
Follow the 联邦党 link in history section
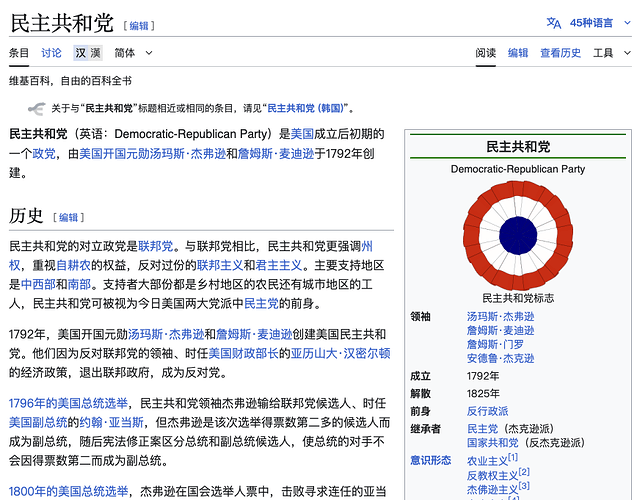point(156,245)
